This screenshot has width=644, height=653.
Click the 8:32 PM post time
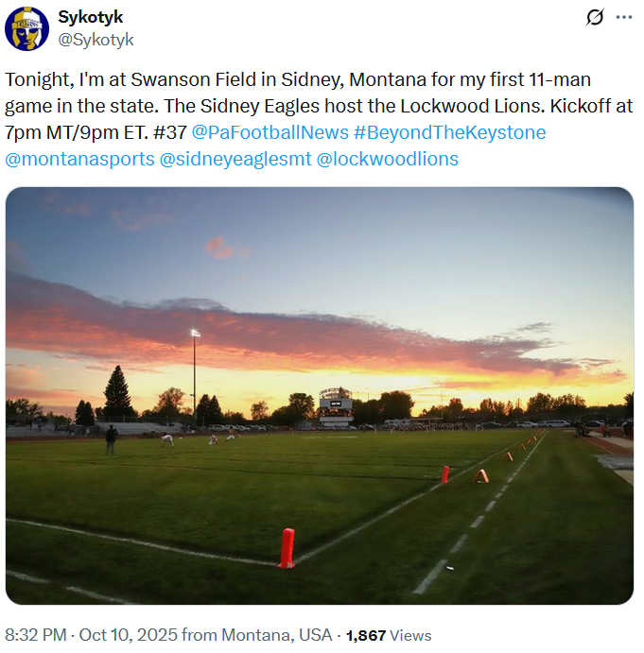(37, 635)
